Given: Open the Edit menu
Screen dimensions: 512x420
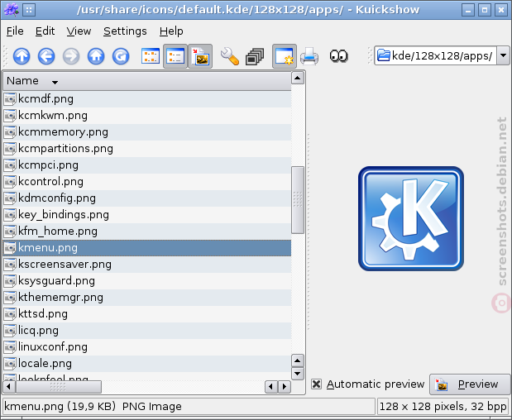Looking at the screenshot, I should 45,31.
